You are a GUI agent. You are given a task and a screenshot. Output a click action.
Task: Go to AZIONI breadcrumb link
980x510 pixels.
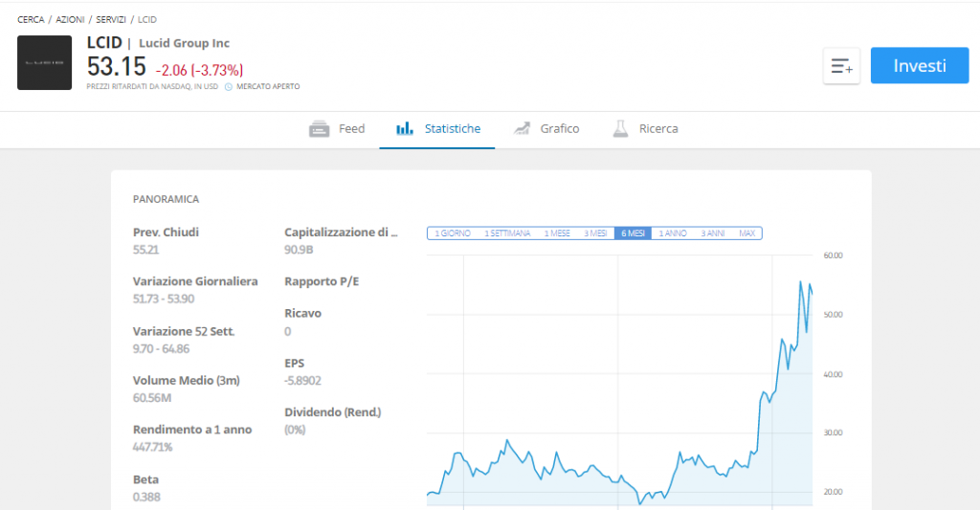point(70,19)
